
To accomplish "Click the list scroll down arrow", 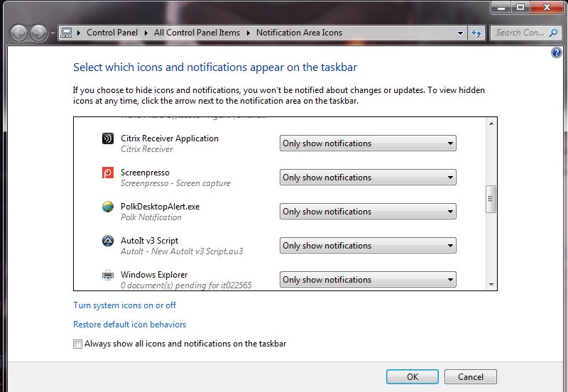I will click(x=491, y=284).
